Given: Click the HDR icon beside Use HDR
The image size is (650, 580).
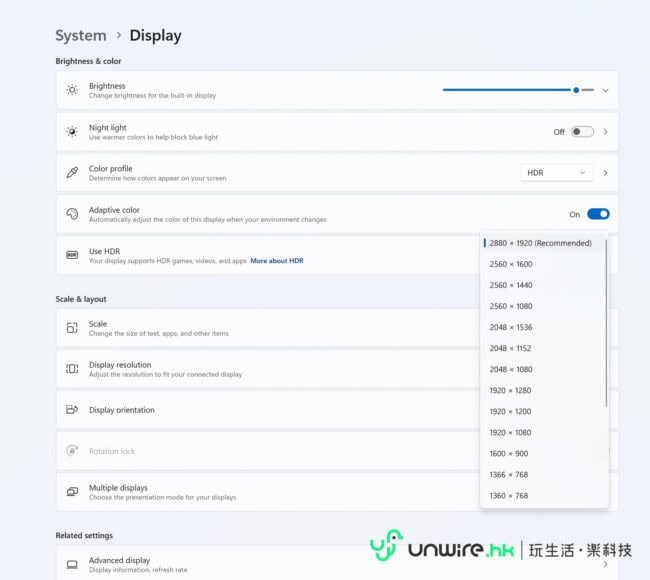Looking at the screenshot, I should click(x=72, y=255).
